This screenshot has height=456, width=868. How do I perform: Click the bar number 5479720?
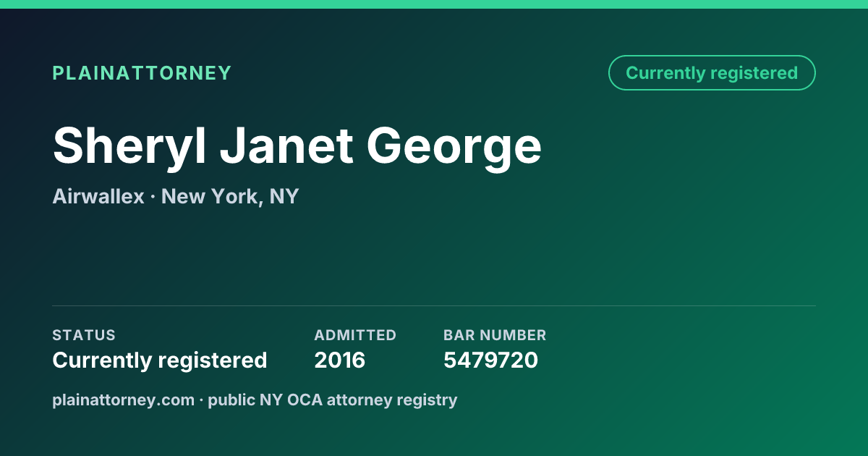click(x=490, y=360)
